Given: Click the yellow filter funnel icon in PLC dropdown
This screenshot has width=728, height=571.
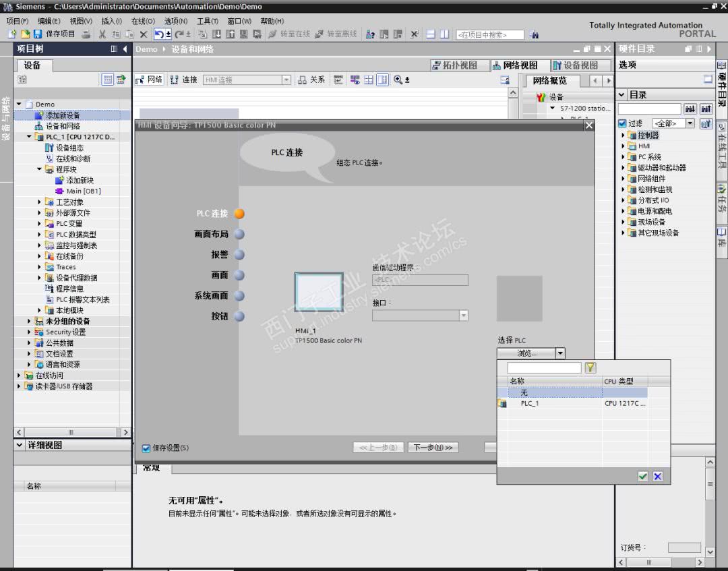Looking at the screenshot, I should (x=590, y=367).
